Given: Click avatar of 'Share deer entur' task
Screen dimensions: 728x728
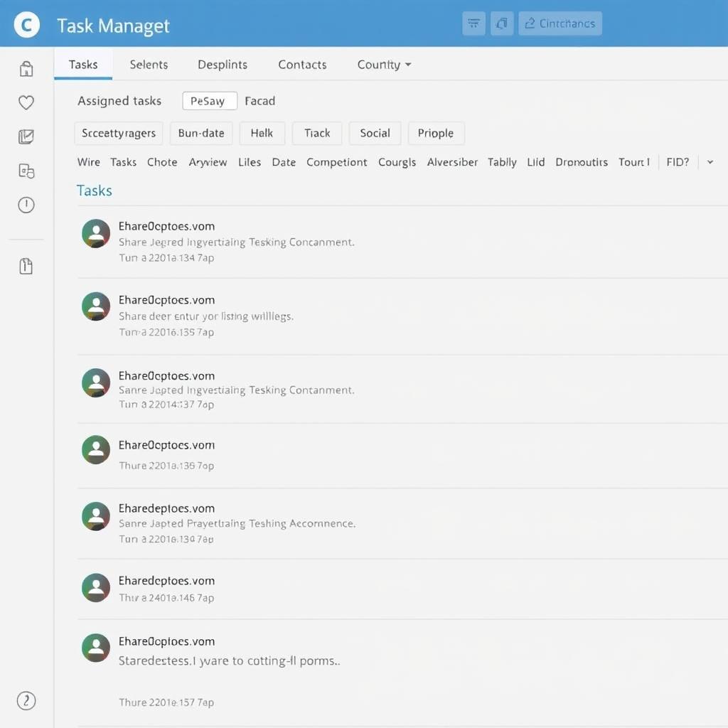Looking at the screenshot, I should [96, 306].
